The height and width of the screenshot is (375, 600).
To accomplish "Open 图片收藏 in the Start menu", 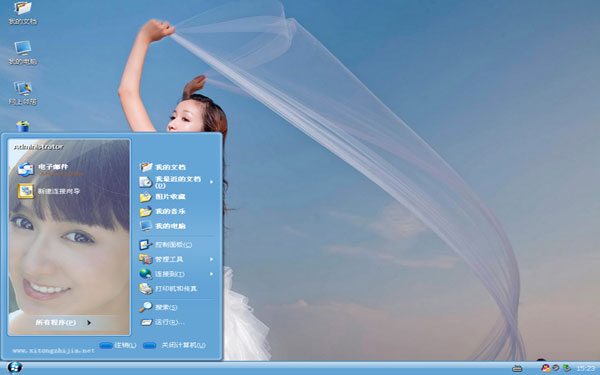I will tap(163, 197).
